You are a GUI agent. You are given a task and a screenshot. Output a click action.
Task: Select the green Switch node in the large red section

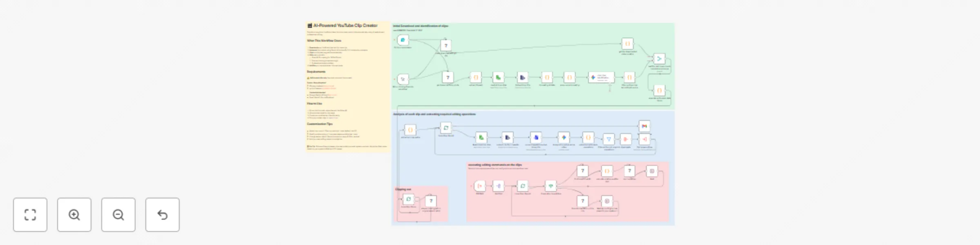click(551, 186)
